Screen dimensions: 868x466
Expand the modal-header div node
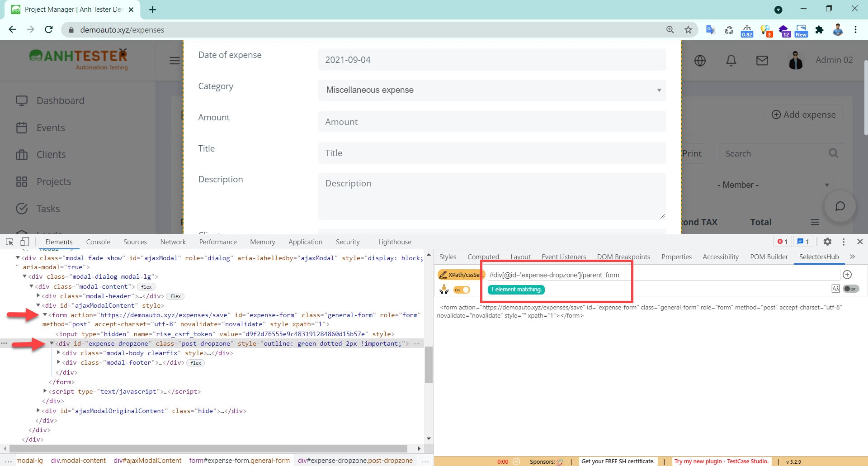[x=38, y=296]
